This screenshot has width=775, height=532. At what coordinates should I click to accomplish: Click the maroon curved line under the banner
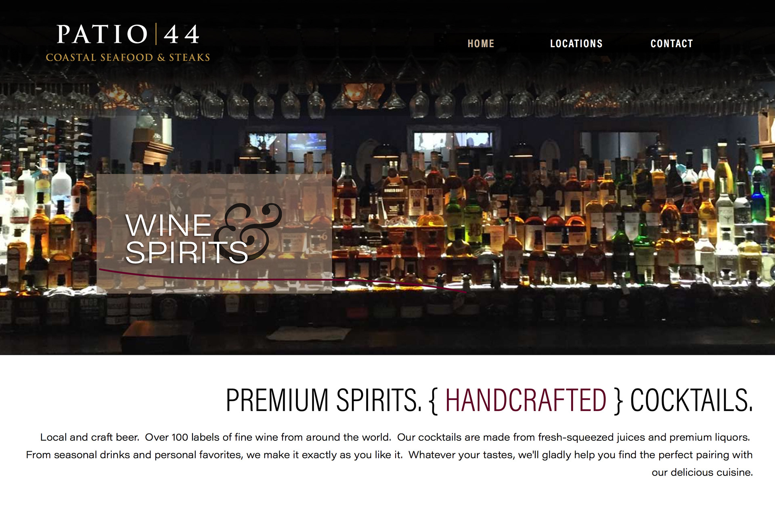pyautogui.click(x=283, y=280)
